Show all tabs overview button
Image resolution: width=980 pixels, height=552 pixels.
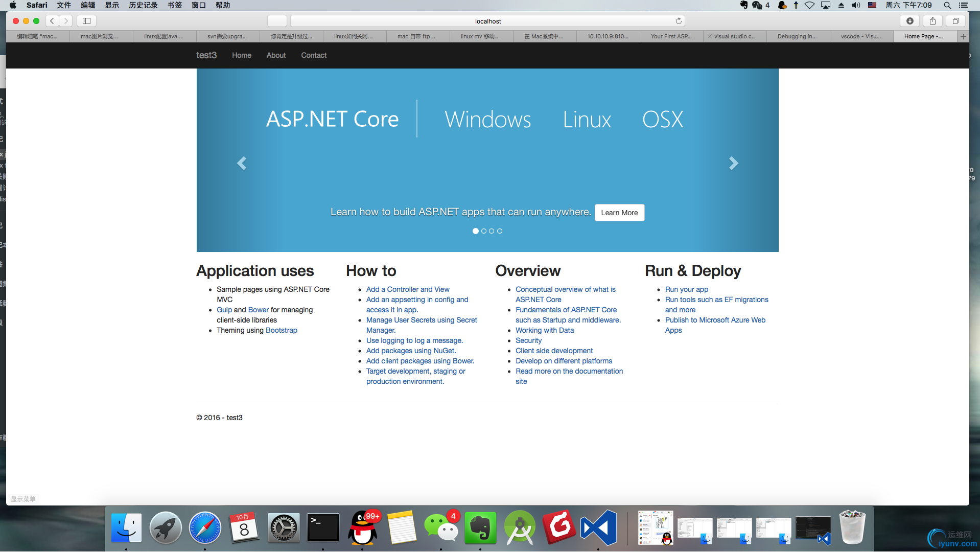[x=955, y=21]
